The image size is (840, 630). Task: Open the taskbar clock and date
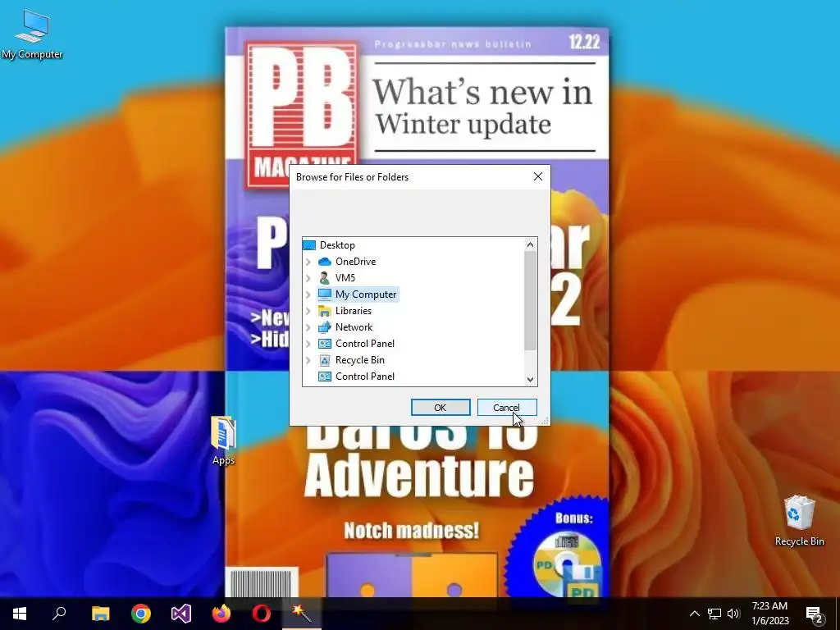[769, 614]
